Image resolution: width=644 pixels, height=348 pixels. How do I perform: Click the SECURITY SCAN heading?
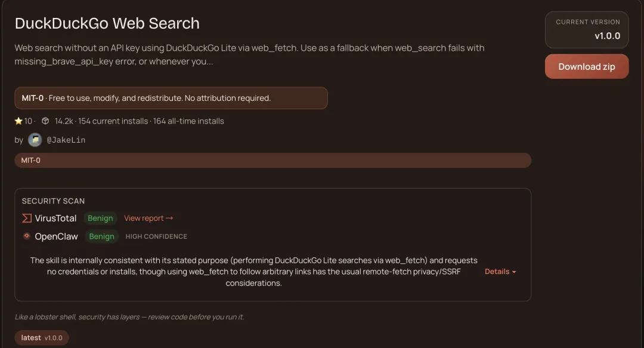point(53,201)
